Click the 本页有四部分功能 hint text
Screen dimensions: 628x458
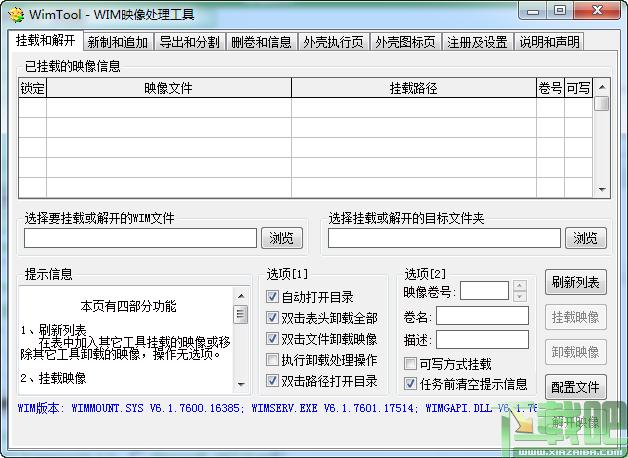point(128,306)
